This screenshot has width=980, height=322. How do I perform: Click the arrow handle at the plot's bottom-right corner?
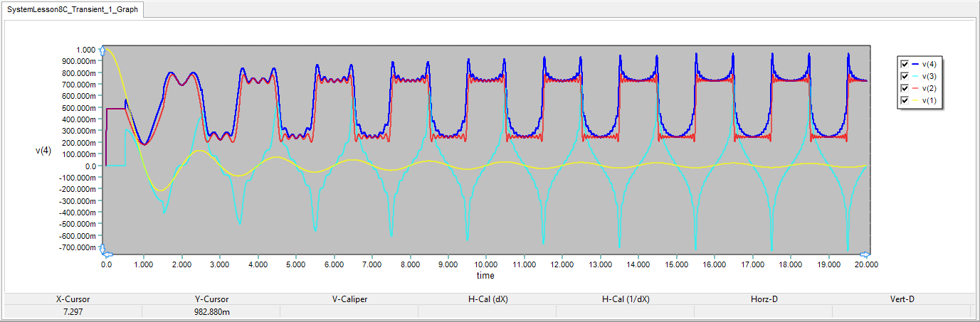(x=866, y=254)
